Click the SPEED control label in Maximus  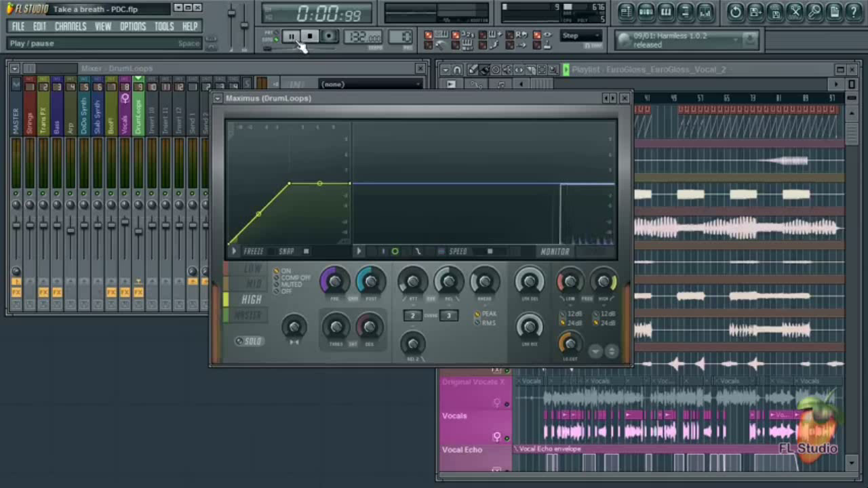(458, 251)
